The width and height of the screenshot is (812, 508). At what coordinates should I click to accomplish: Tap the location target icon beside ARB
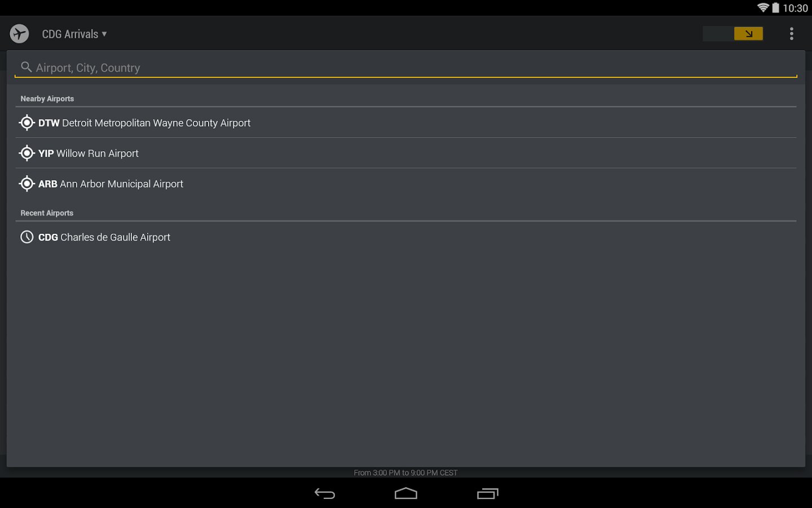point(27,183)
